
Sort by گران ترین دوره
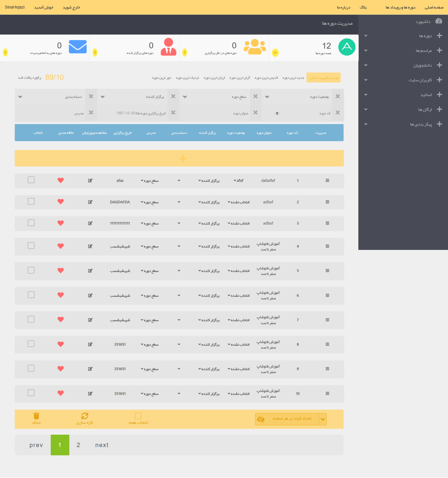(240, 78)
